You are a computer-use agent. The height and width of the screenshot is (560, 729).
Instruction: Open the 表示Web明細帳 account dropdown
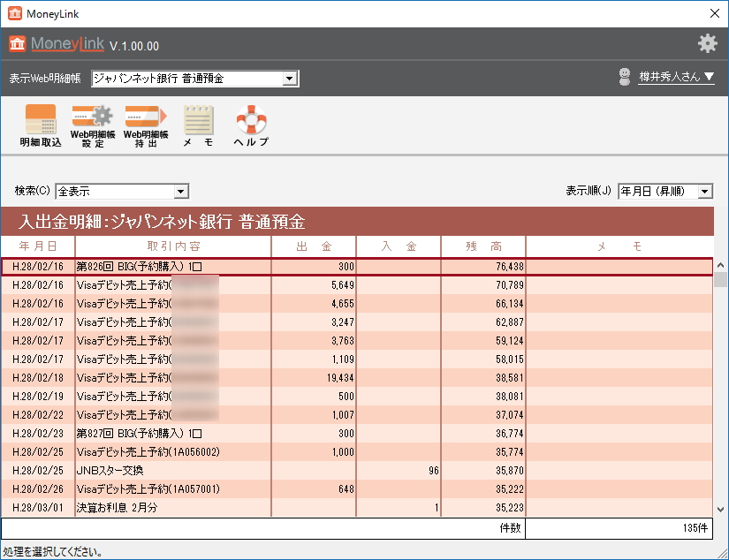(x=290, y=78)
